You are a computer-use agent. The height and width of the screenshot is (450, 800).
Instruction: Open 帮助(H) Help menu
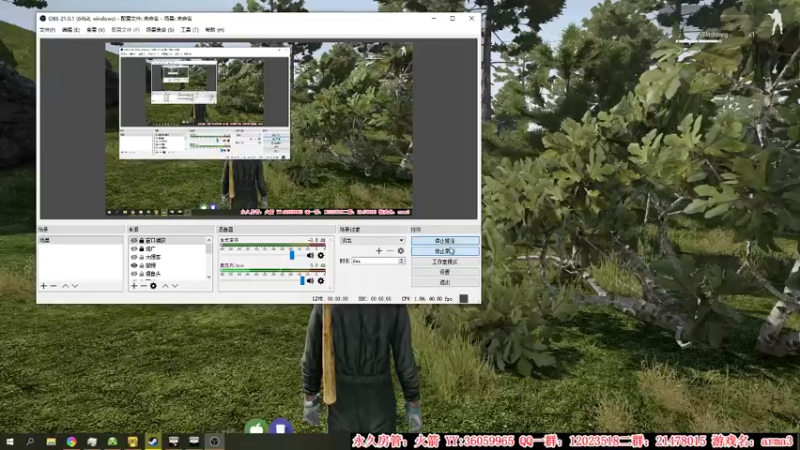pos(214,30)
